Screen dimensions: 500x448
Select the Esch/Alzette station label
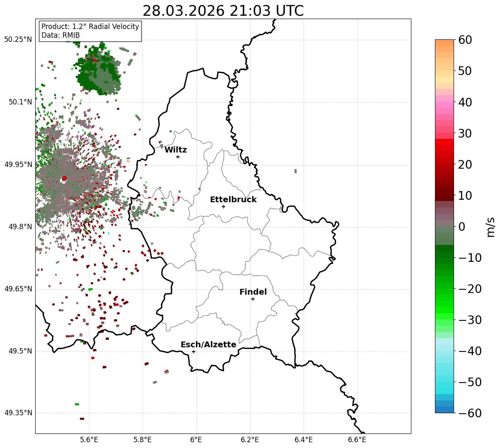(x=208, y=344)
